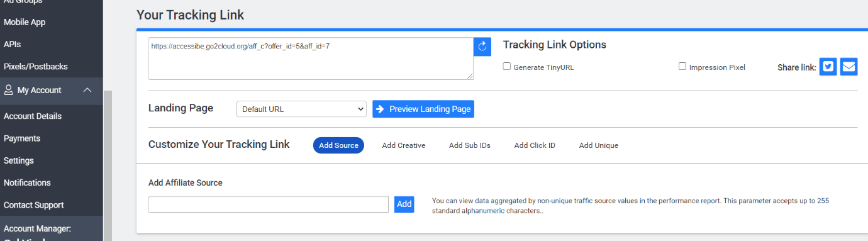Screen dimensions: 868x241
Task: Select the Add Source tab
Action: (x=338, y=145)
